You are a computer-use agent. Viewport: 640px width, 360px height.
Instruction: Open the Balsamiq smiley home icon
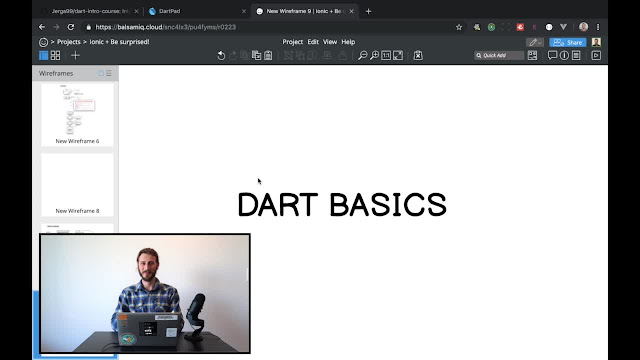coord(43,42)
